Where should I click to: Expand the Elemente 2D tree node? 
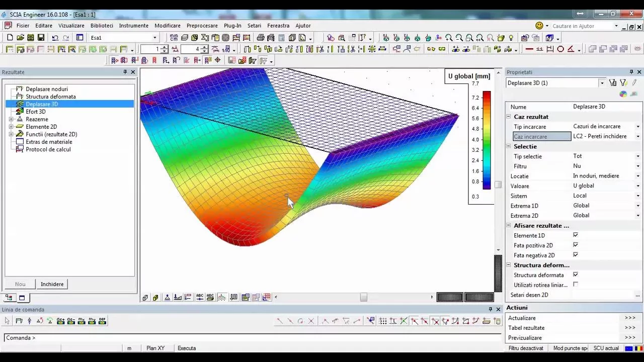(11, 127)
